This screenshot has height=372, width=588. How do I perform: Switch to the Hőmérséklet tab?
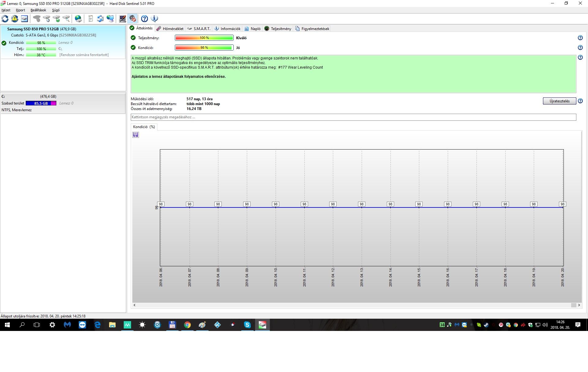pos(170,28)
